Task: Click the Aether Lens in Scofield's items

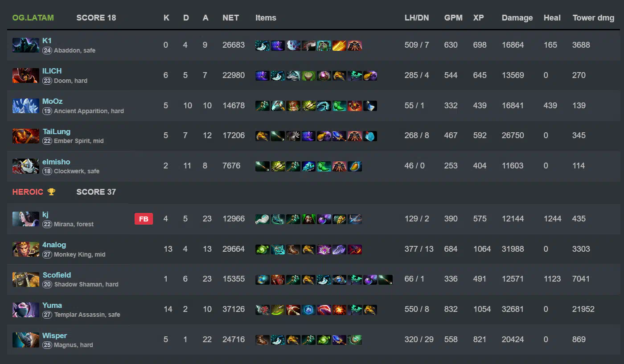Action: click(339, 280)
